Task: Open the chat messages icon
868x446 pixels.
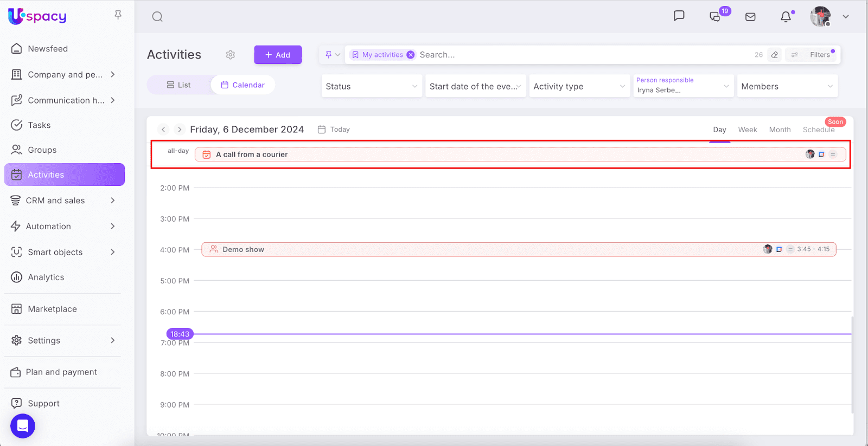Action: (x=679, y=16)
